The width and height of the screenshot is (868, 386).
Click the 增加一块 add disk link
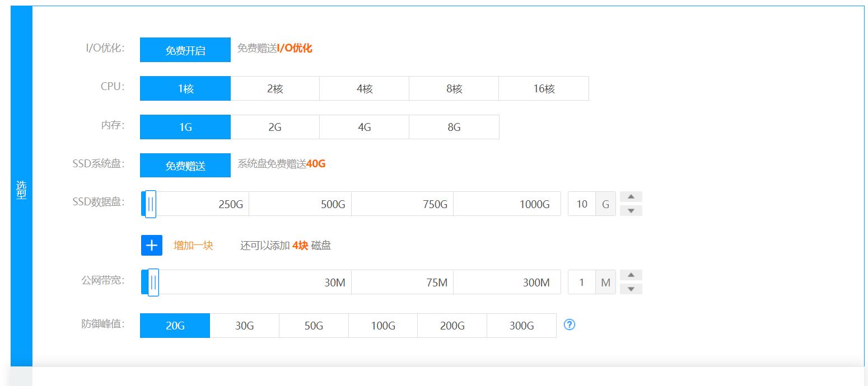tap(193, 244)
